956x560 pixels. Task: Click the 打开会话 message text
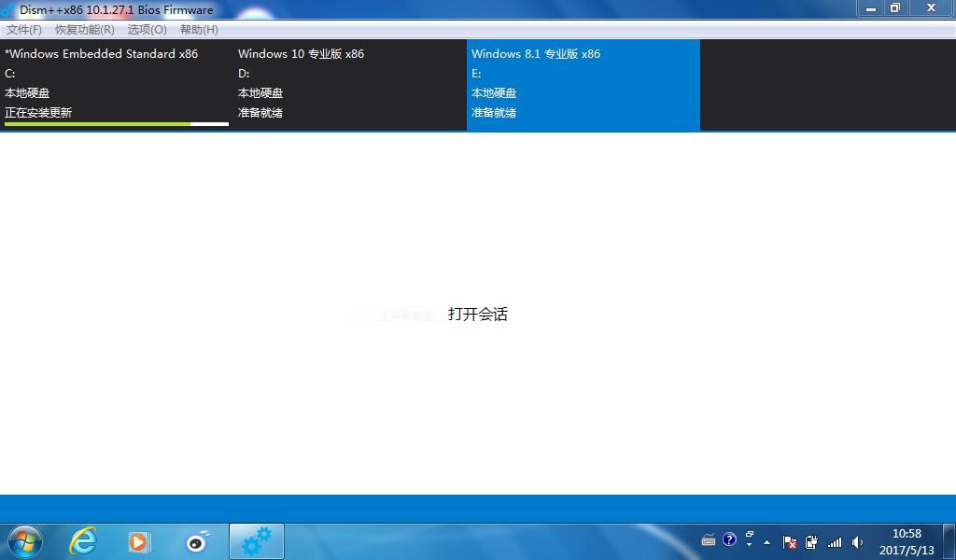click(x=478, y=314)
